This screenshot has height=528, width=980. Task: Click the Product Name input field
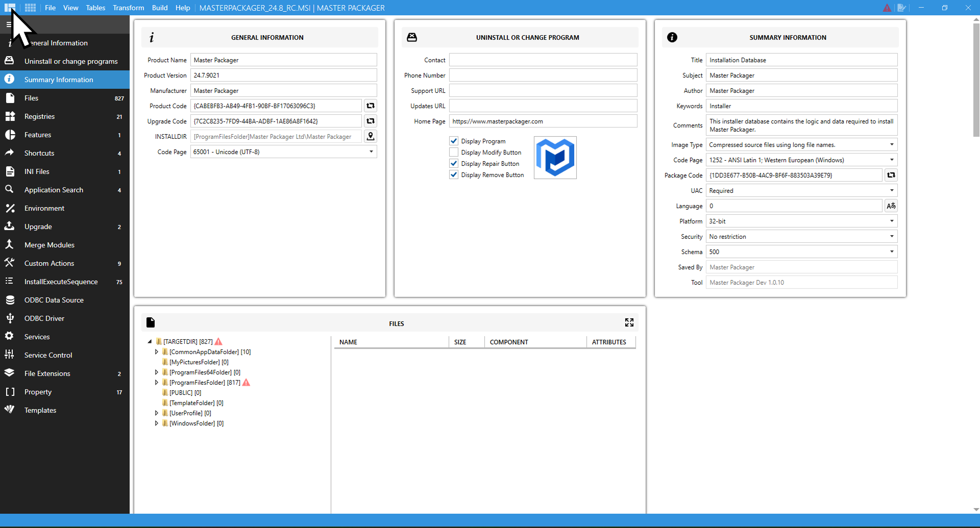[x=284, y=60]
